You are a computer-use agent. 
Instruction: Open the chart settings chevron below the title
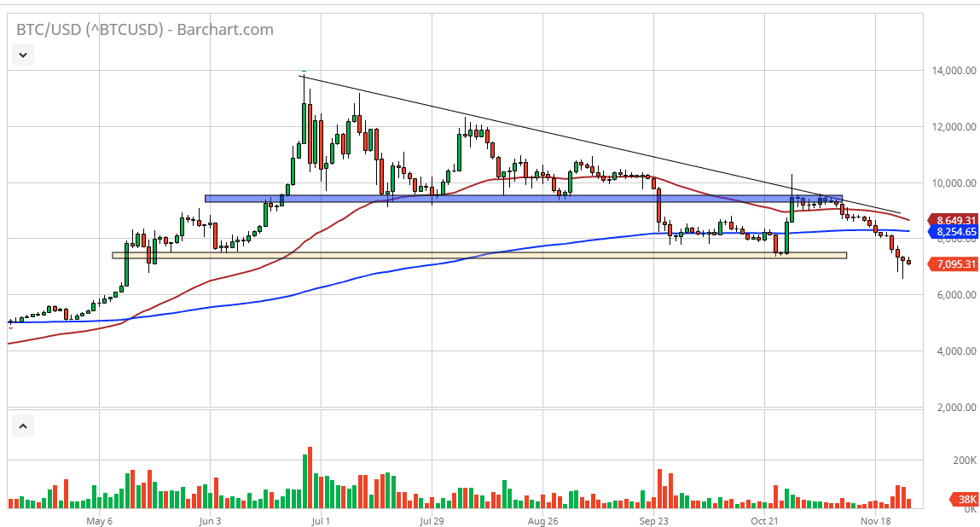[x=22, y=54]
